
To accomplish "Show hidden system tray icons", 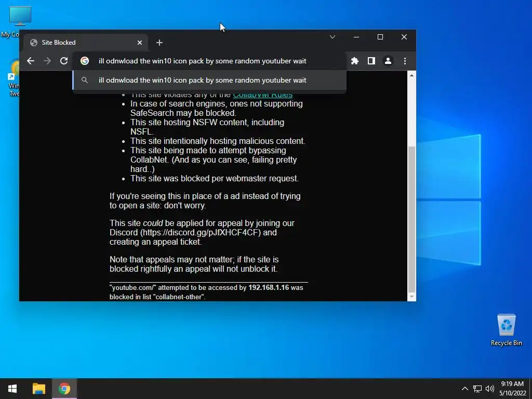I will [x=465, y=389].
